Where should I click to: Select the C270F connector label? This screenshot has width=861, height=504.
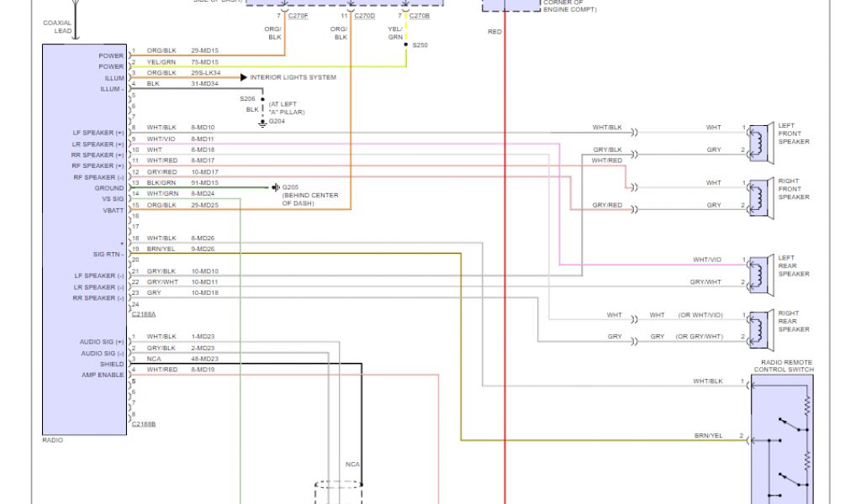(x=296, y=16)
